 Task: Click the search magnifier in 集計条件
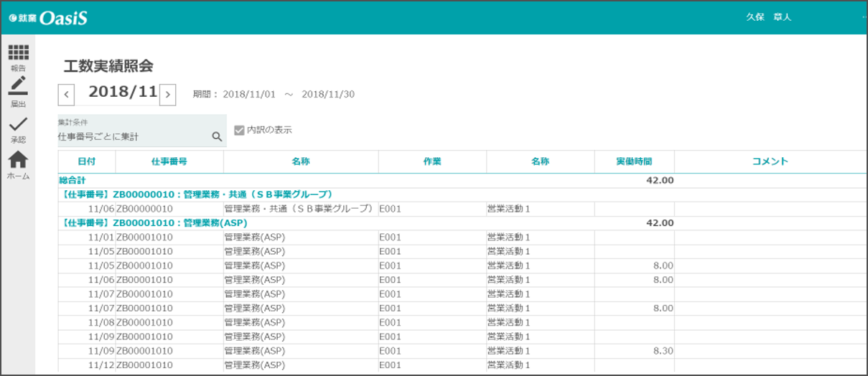tap(216, 136)
